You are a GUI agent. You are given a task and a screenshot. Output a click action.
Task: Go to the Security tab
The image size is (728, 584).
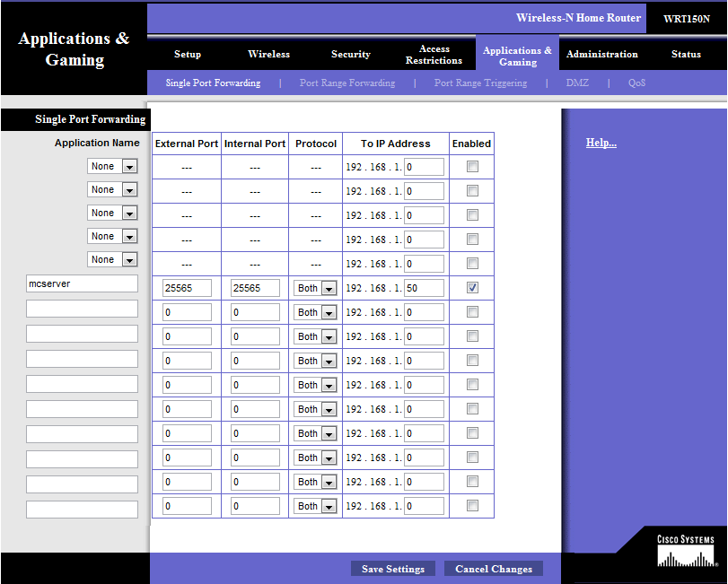pos(351,54)
